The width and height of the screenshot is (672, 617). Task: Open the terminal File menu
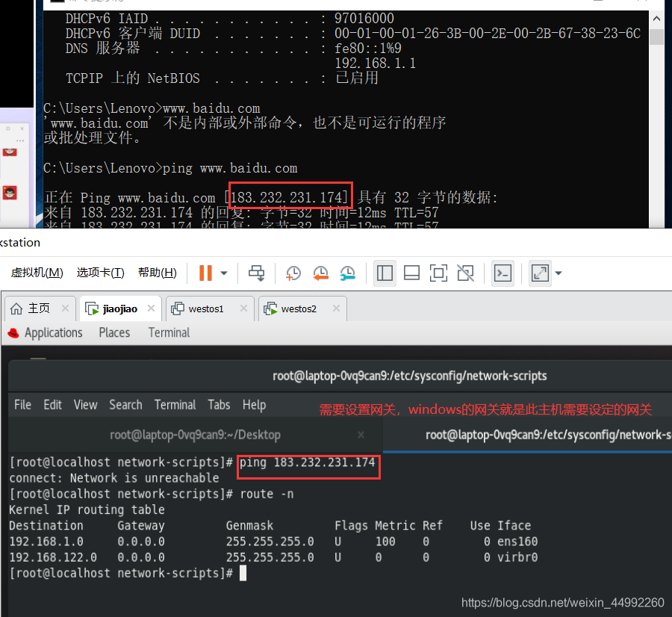click(22, 405)
